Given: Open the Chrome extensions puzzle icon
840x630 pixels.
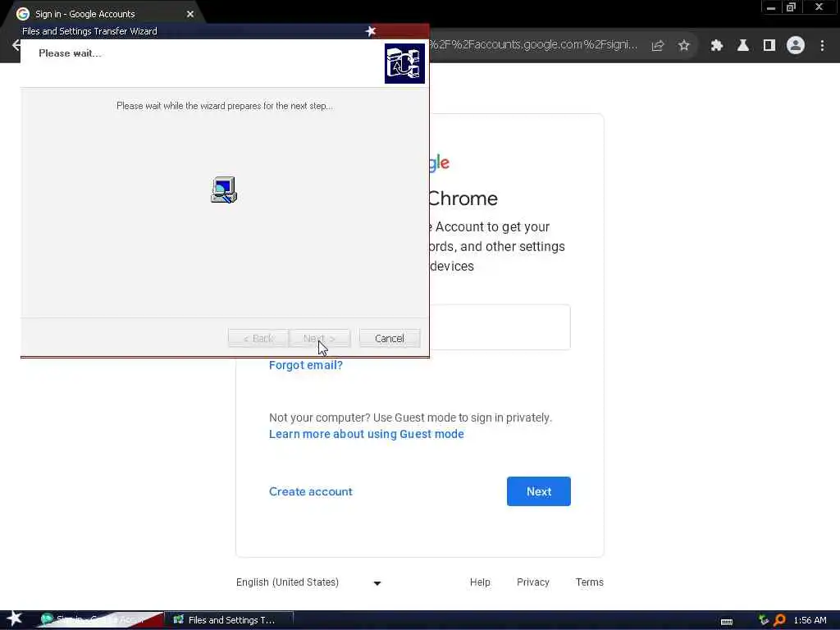Looking at the screenshot, I should 716,46.
